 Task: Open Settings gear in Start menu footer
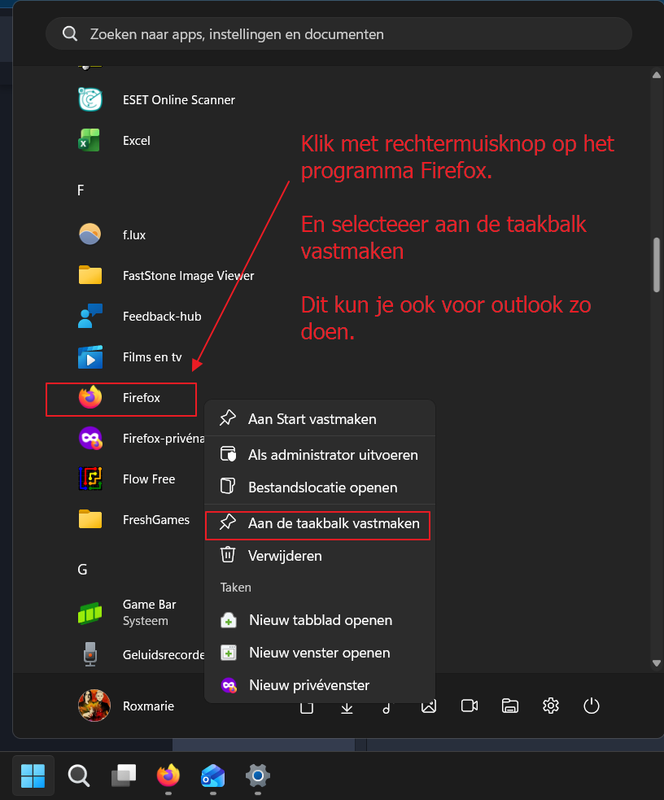[x=551, y=706]
